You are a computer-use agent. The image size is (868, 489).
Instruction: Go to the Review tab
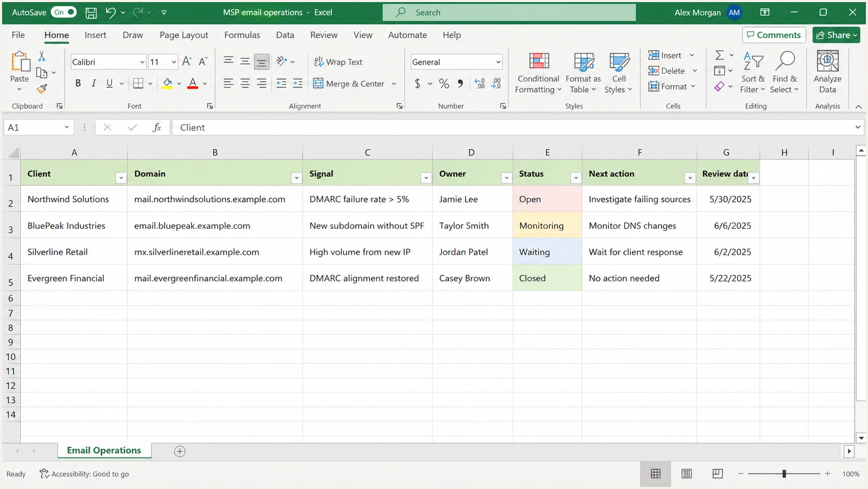click(x=324, y=35)
